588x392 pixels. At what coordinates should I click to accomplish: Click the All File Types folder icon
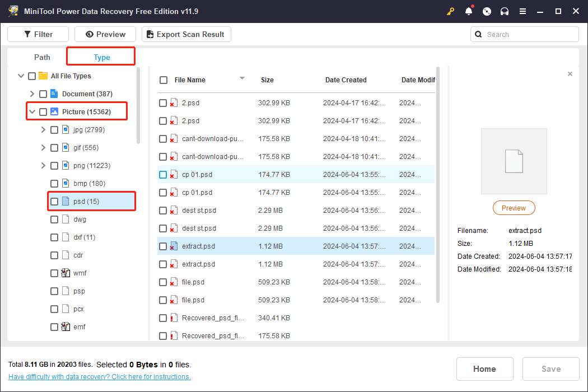click(43, 76)
